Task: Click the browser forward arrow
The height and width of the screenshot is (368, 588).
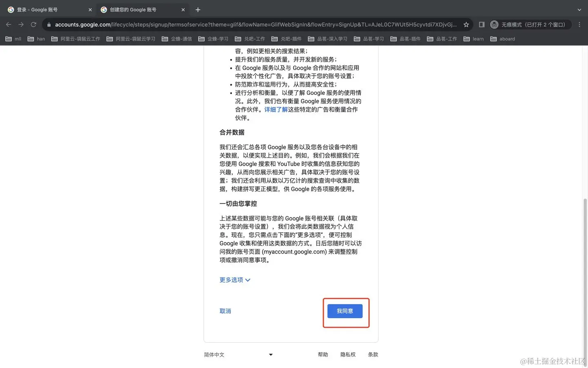Action: click(21, 25)
